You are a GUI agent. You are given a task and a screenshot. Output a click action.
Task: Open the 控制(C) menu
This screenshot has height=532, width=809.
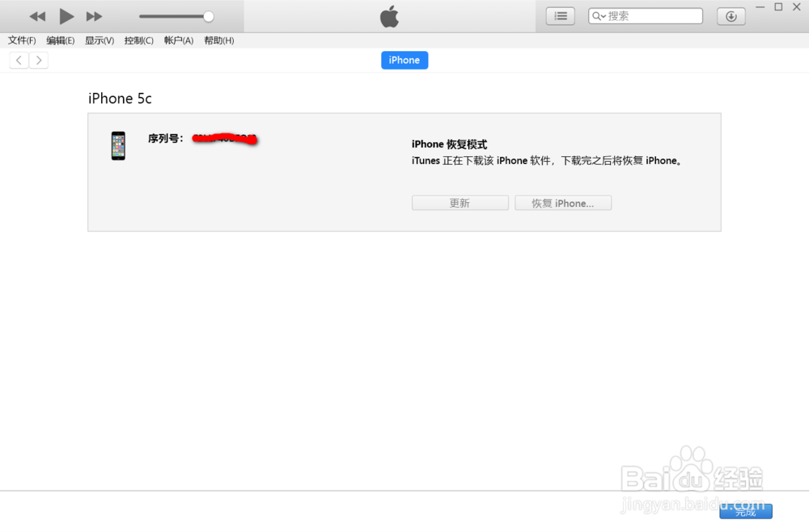click(138, 40)
